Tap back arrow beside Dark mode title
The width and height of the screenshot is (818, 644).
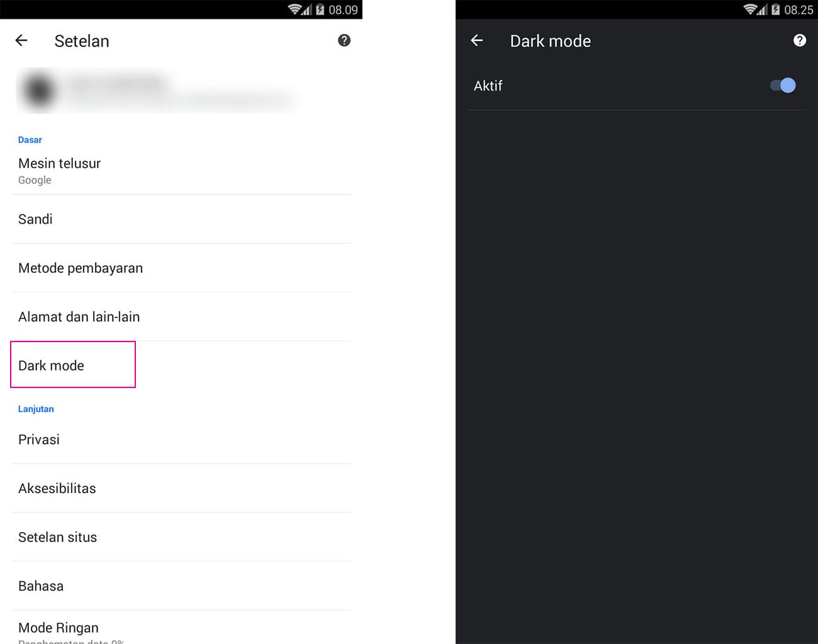[477, 41]
